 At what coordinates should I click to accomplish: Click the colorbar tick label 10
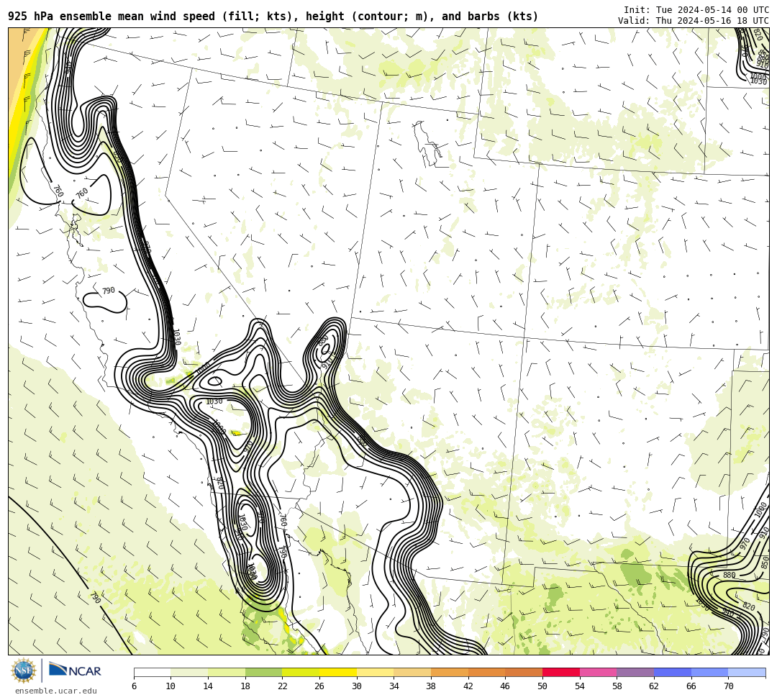click(x=171, y=686)
